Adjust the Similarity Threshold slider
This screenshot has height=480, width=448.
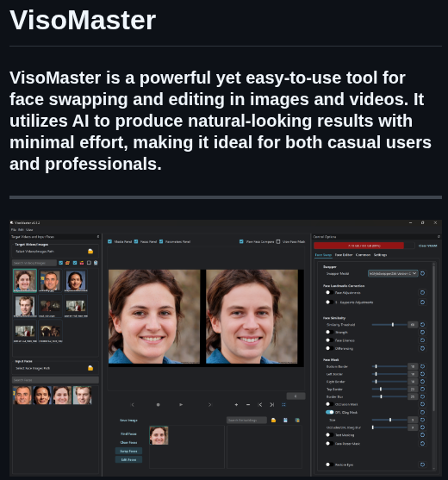[389, 325]
